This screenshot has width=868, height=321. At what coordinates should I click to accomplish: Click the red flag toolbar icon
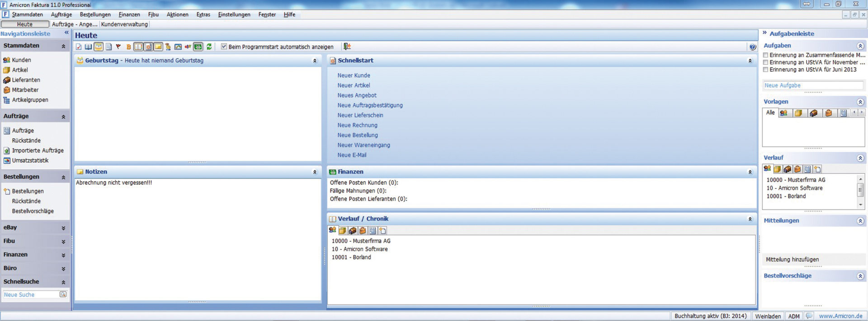pyautogui.click(x=118, y=47)
